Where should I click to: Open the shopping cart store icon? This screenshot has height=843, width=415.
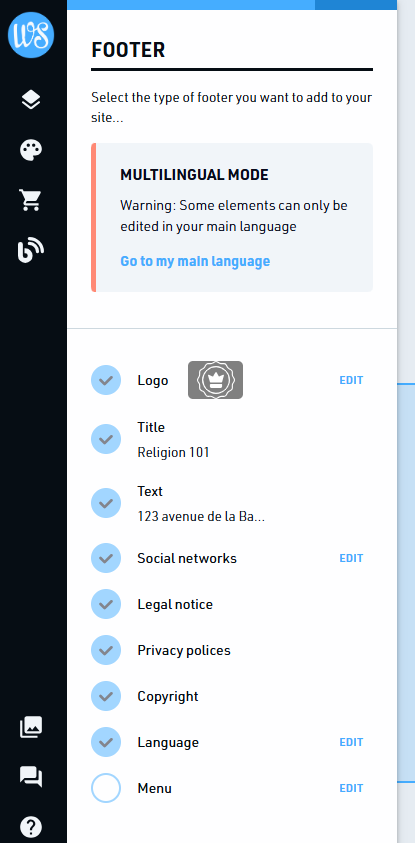point(31,200)
